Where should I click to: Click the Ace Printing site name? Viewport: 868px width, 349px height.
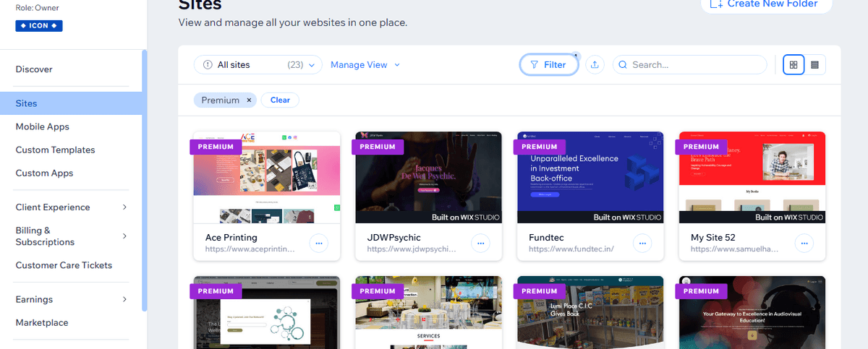[231, 237]
